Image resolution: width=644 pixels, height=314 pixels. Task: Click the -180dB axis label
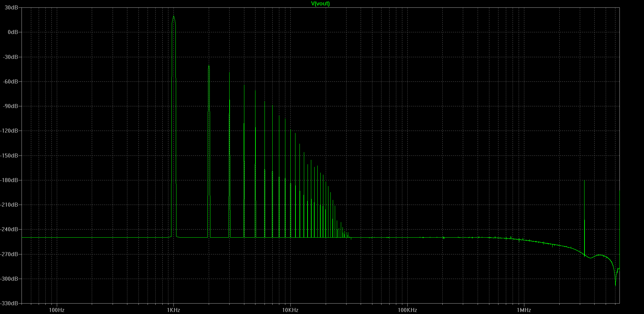(9, 180)
